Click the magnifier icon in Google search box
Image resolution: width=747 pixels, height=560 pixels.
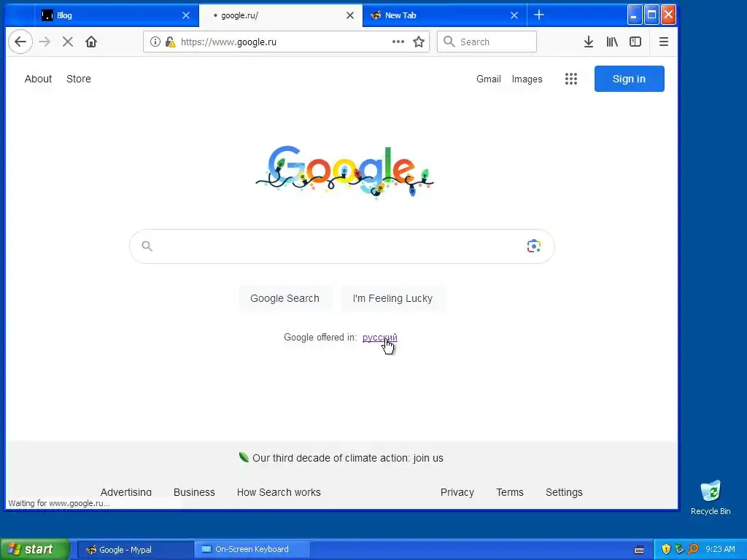pos(147,246)
